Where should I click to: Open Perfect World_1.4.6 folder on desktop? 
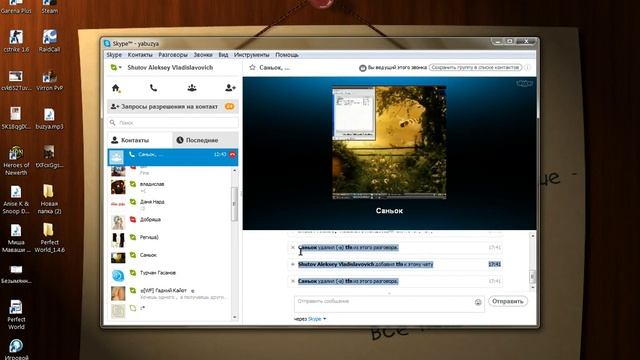(49, 238)
